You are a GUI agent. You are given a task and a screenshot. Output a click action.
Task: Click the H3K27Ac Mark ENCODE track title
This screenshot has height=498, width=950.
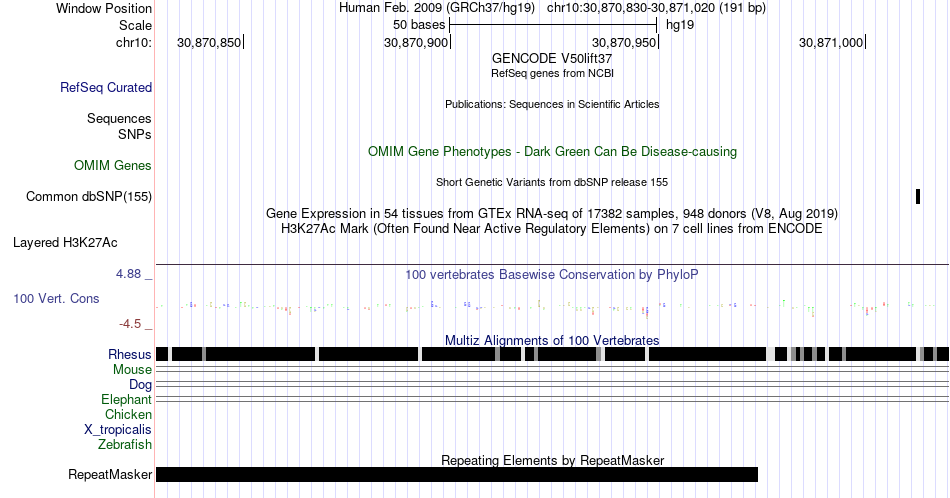point(552,228)
